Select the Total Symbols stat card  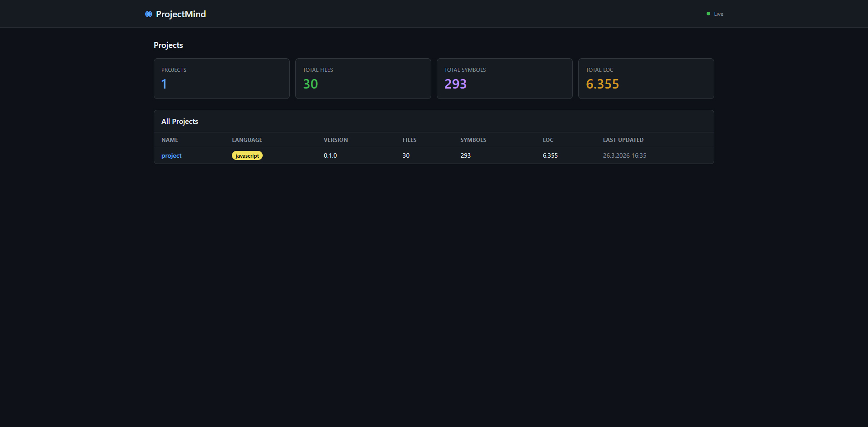click(505, 79)
